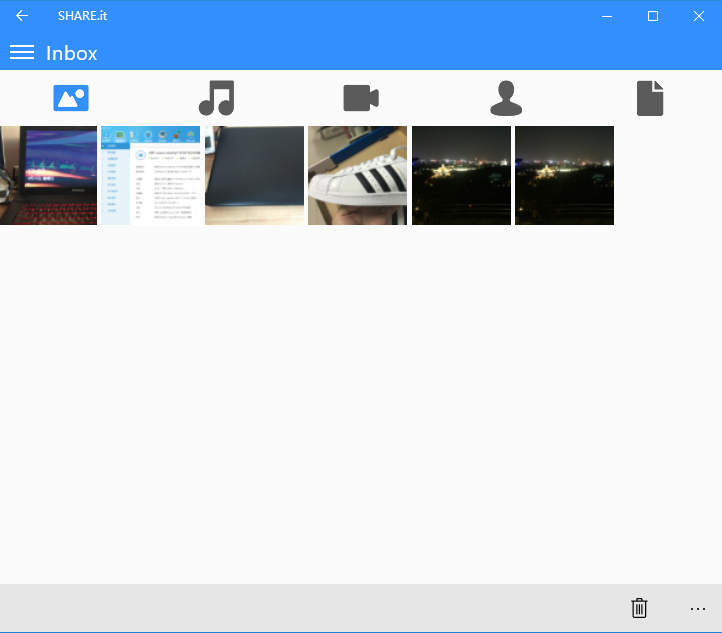This screenshot has width=722, height=633.
Task: Switch to the Music category icon
Action: pyautogui.click(x=216, y=98)
